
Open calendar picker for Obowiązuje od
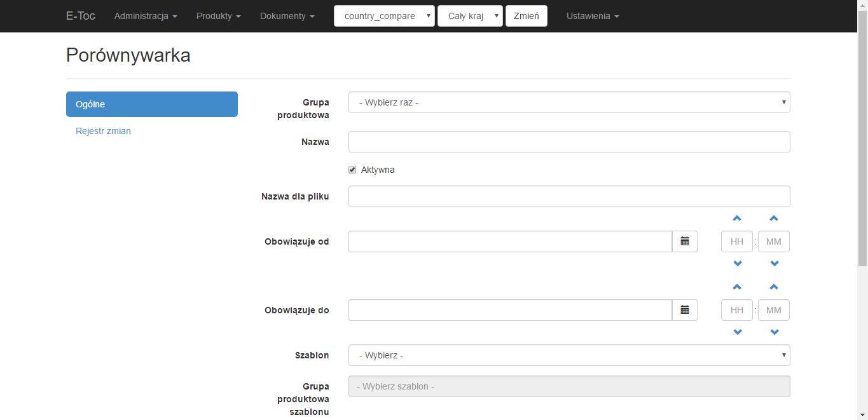coord(685,241)
